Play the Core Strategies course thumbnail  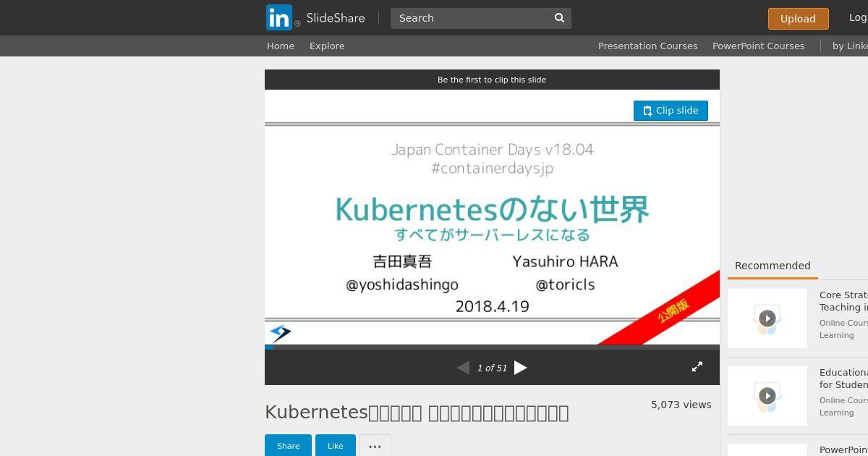(x=767, y=318)
